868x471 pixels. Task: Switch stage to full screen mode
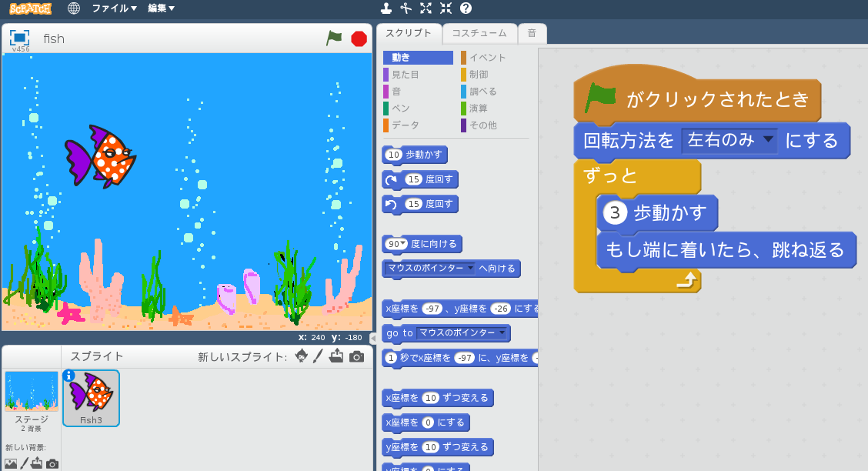19,38
